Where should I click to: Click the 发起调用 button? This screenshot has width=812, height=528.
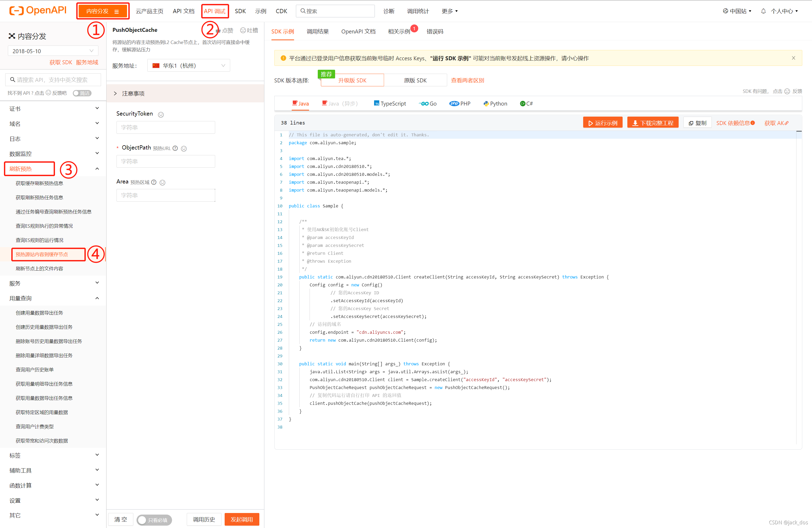[241, 519]
